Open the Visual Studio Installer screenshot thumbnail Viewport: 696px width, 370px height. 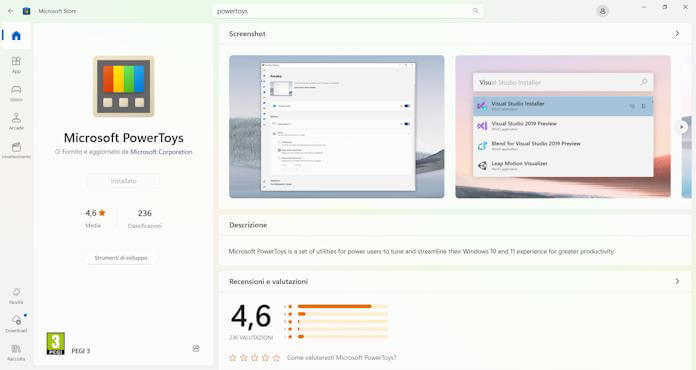coord(563,126)
